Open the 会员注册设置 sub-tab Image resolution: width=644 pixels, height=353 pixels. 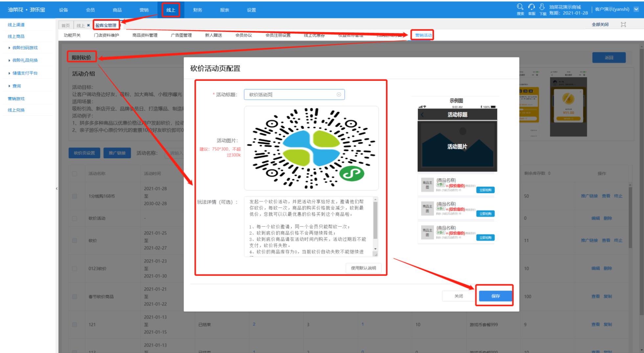pyautogui.click(x=278, y=35)
